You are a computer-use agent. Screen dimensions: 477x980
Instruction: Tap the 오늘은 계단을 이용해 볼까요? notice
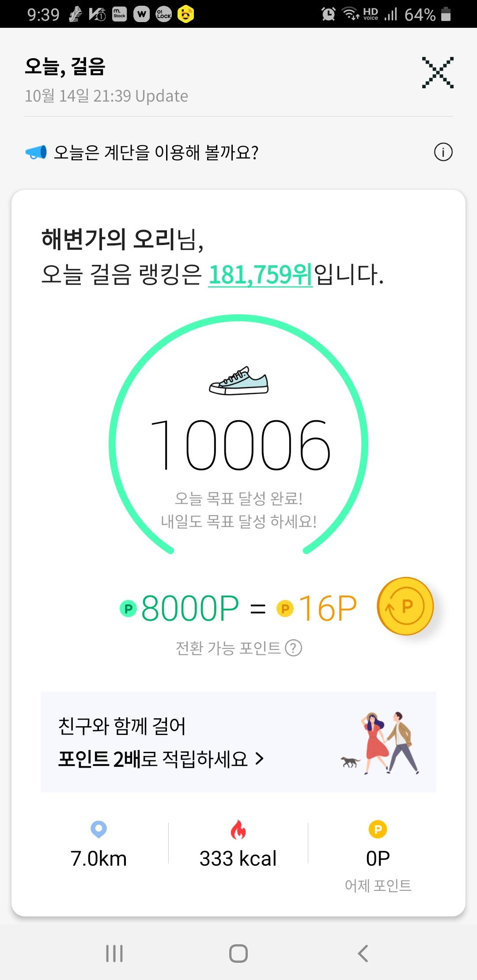[156, 153]
